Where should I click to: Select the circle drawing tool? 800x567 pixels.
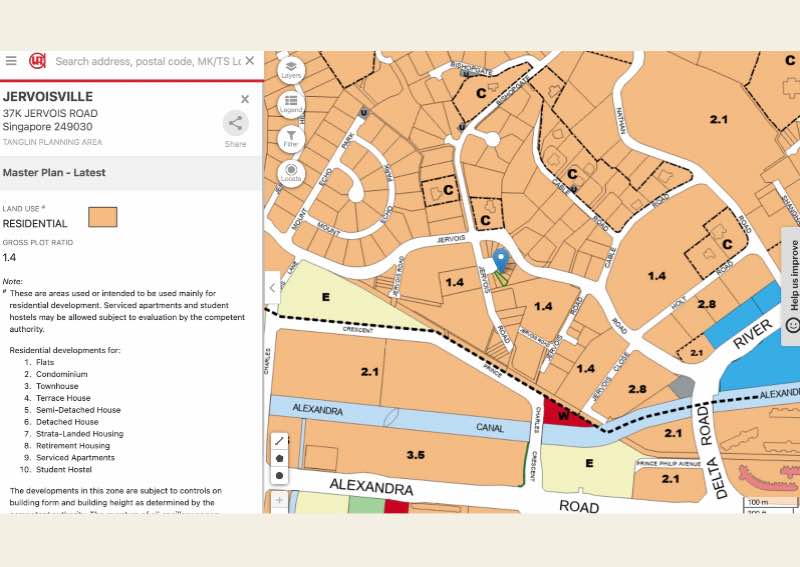pyautogui.click(x=279, y=476)
